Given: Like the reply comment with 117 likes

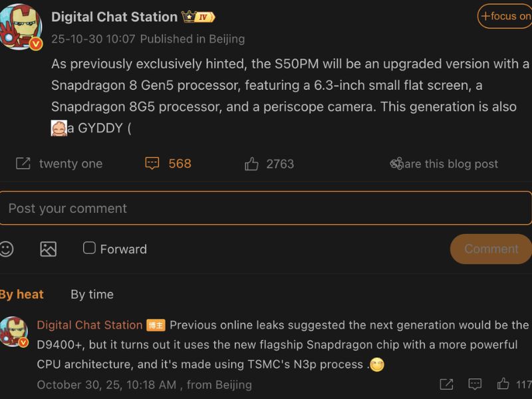Looking at the screenshot, I should pyautogui.click(x=503, y=384).
